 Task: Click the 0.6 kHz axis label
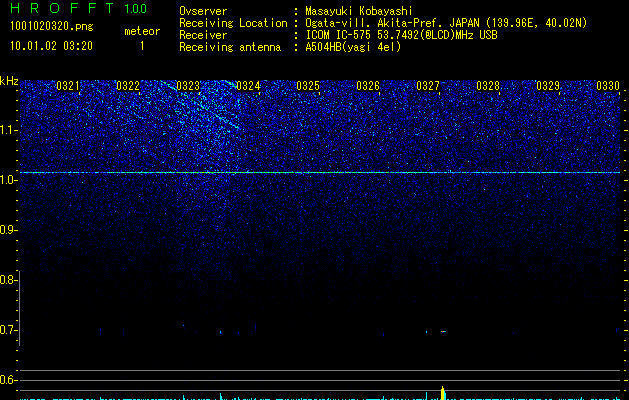(x=8, y=380)
